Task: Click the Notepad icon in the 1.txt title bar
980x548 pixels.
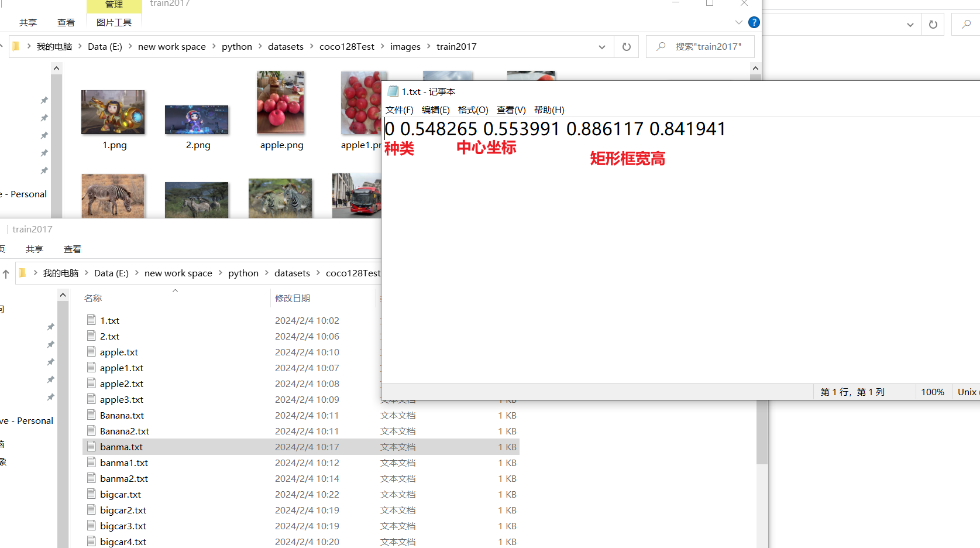Action: (392, 91)
